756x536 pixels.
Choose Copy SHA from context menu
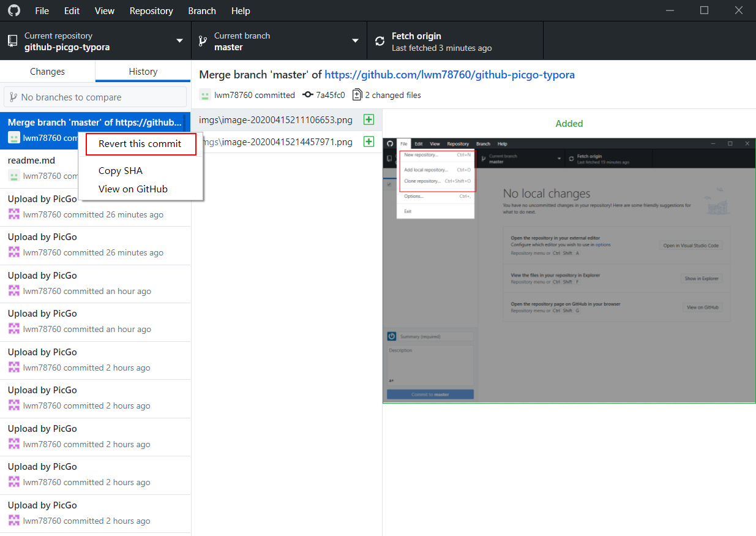tap(121, 171)
